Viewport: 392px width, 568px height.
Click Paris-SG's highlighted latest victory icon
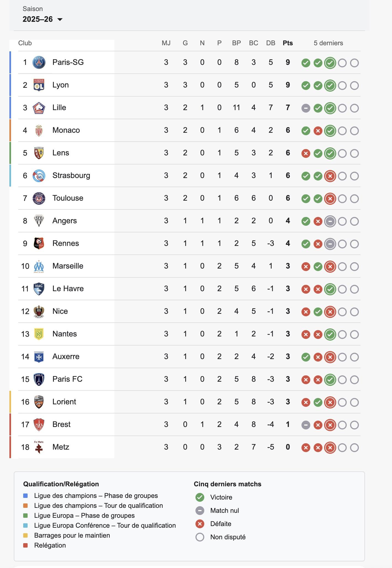click(x=330, y=63)
